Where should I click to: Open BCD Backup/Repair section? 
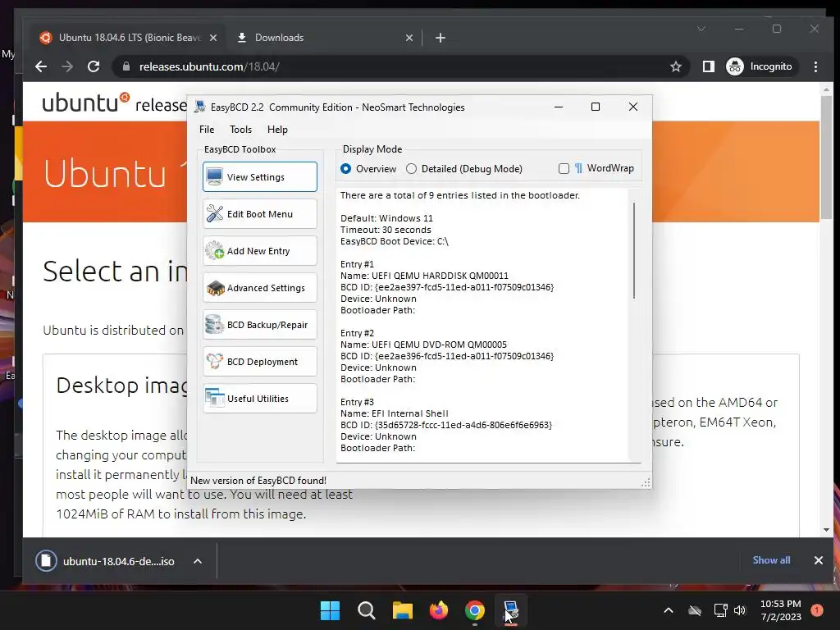coord(260,325)
